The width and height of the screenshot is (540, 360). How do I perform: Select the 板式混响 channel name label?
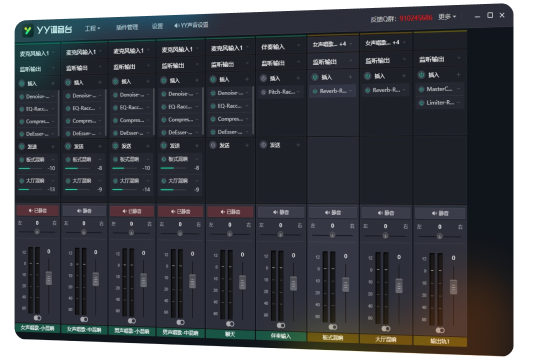(x=333, y=338)
